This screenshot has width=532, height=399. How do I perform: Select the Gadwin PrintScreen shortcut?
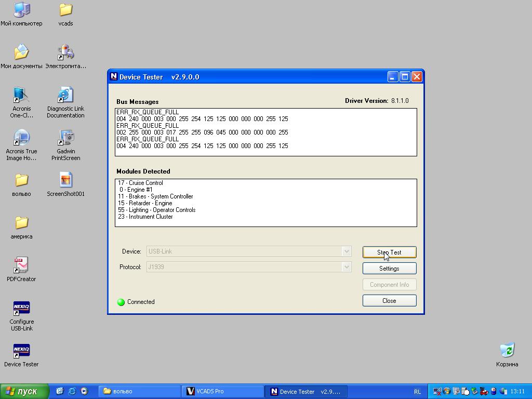pyautogui.click(x=65, y=145)
